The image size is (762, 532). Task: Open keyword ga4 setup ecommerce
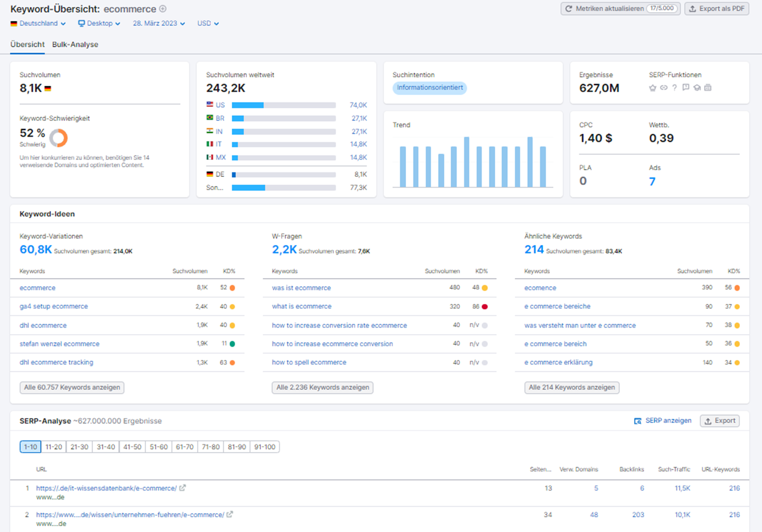click(54, 307)
